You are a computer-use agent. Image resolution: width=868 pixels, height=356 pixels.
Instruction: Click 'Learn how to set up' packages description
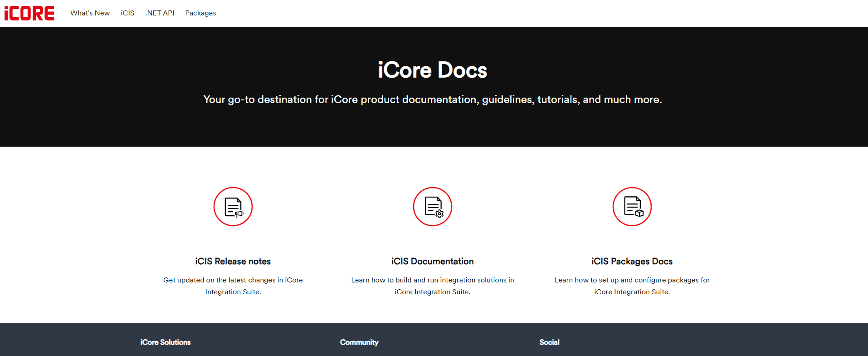(632, 286)
